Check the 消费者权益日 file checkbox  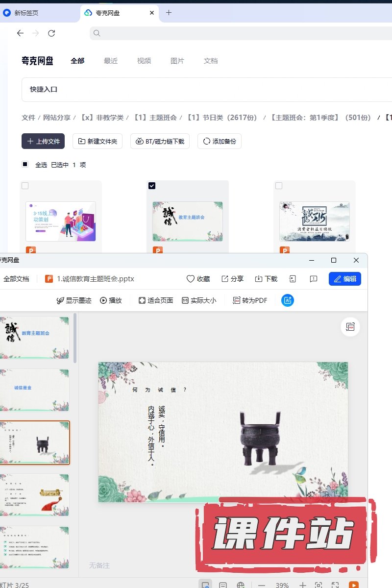279,186
